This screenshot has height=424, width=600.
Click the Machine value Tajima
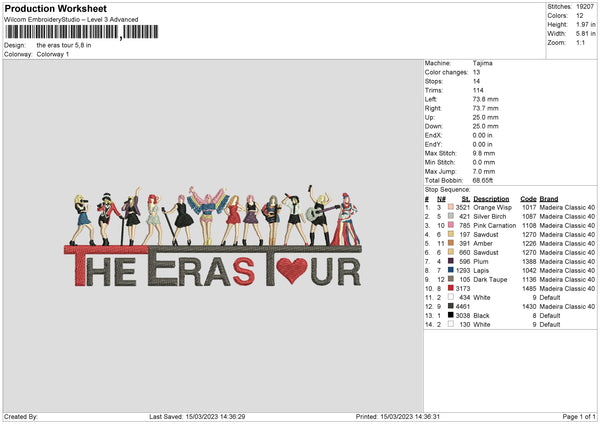click(x=483, y=63)
